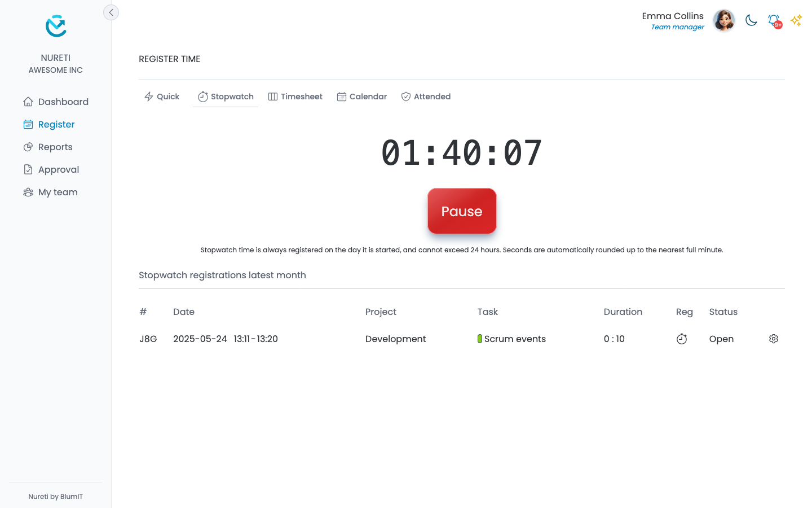Click the Status column header
The height and width of the screenshot is (508, 812).
pos(723,312)
